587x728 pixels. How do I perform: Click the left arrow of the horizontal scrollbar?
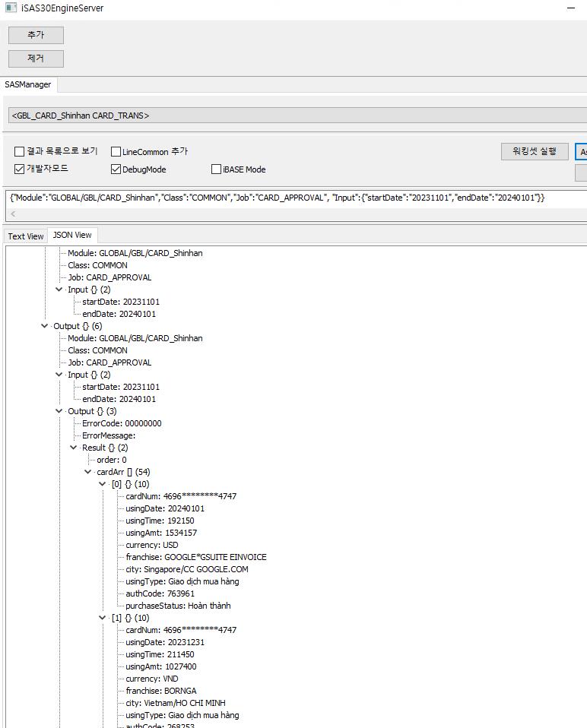tap(13, 214)
